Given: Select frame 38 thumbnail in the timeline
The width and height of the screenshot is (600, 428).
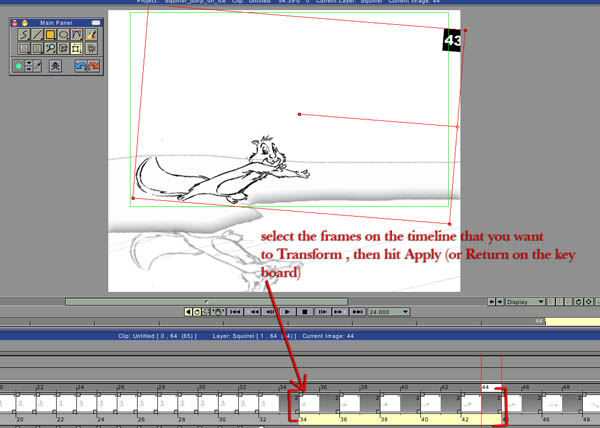Looking at the screenshot, I should click(x=390, y=404).
